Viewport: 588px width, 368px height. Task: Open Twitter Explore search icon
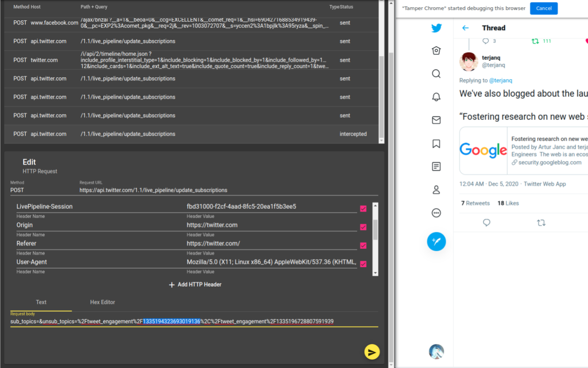[x=436, y=74]
